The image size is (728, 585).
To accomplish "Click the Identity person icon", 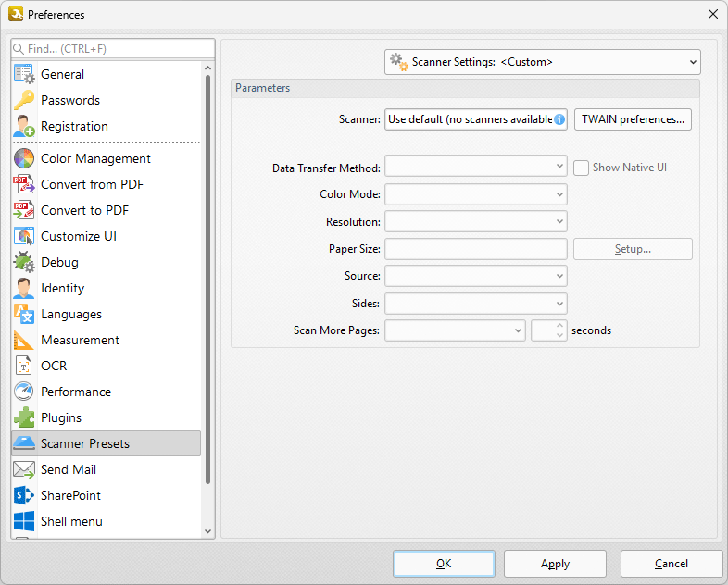I will [x=24, y=289].
